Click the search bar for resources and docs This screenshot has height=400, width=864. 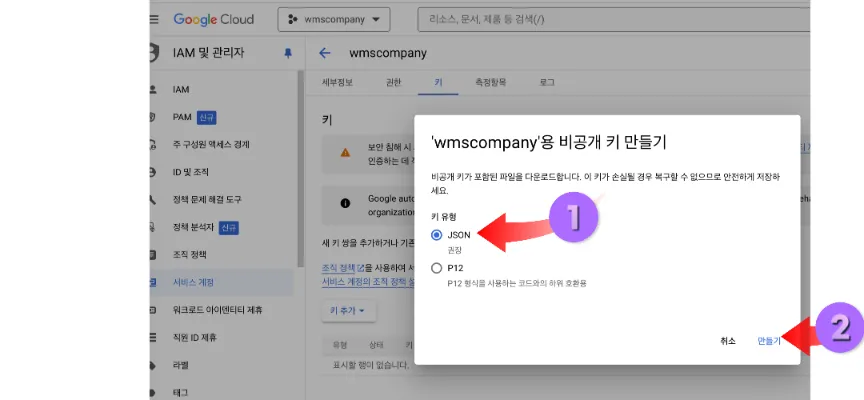(613, 19)
